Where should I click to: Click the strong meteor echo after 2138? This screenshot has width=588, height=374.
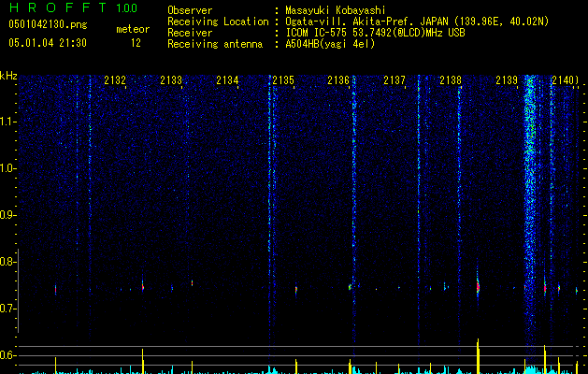[478, 287]
